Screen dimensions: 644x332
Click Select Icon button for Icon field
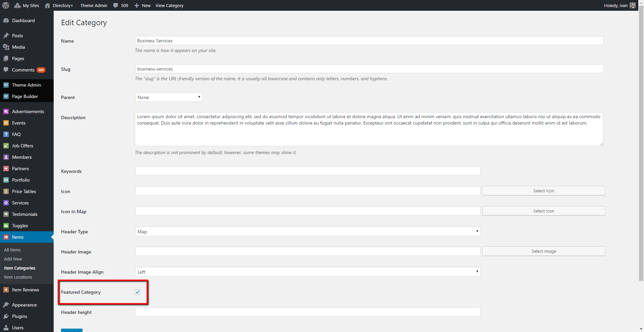tap(544, 191)
